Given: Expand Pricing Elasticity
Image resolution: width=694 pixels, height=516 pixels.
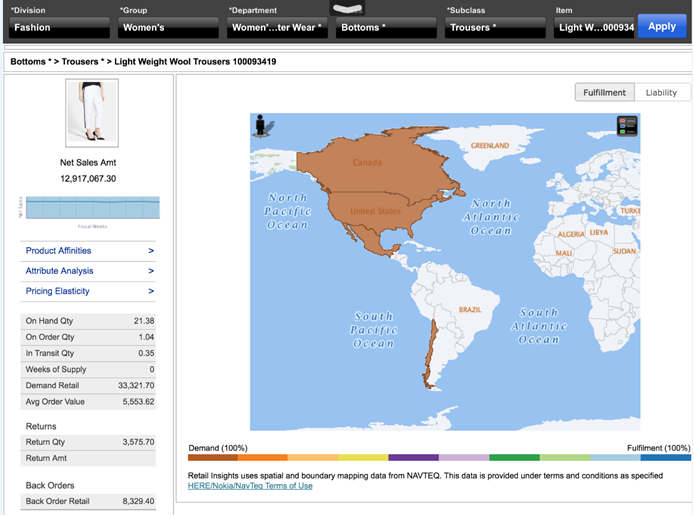Looking at the screenshot, I should (x=88, y=291).
